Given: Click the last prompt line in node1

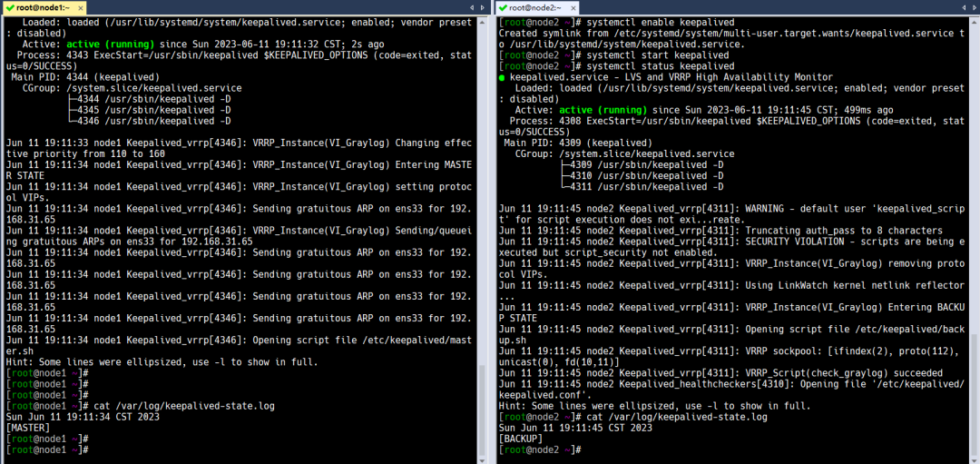Looking at the screenshot, I should coord(47,449).
